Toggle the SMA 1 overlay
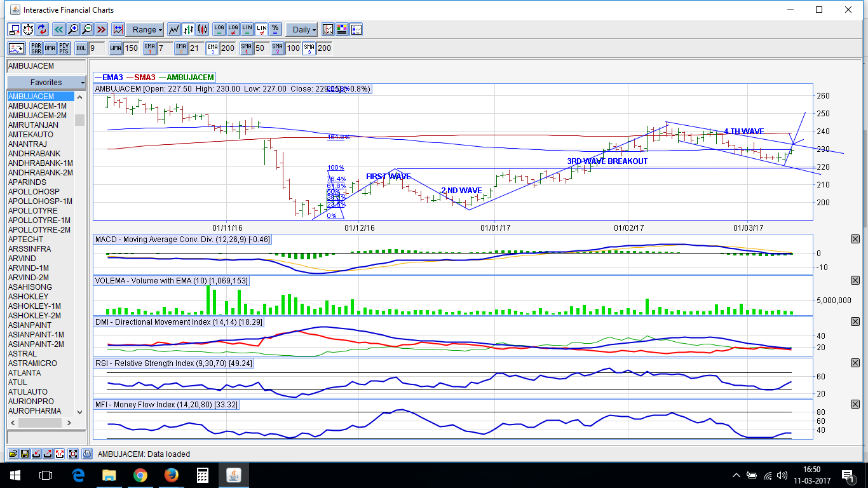Image resolution: width=868 pixels, height=488 pixels. click(x=247, y=48)
